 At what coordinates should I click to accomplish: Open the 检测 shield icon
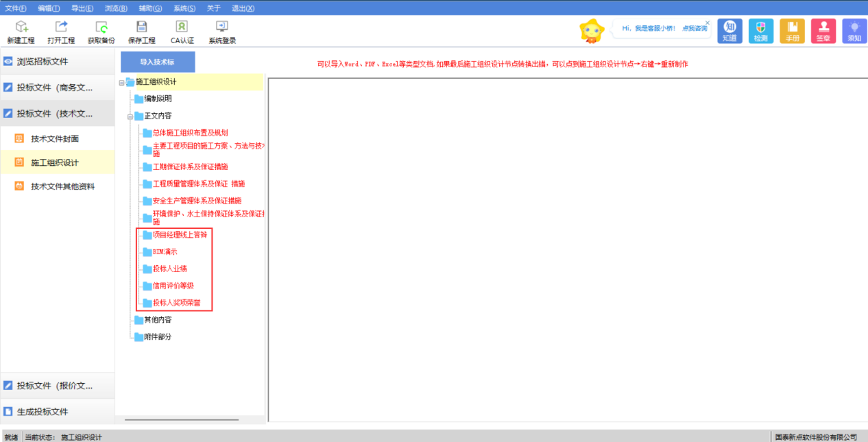(x=760, y=31)
